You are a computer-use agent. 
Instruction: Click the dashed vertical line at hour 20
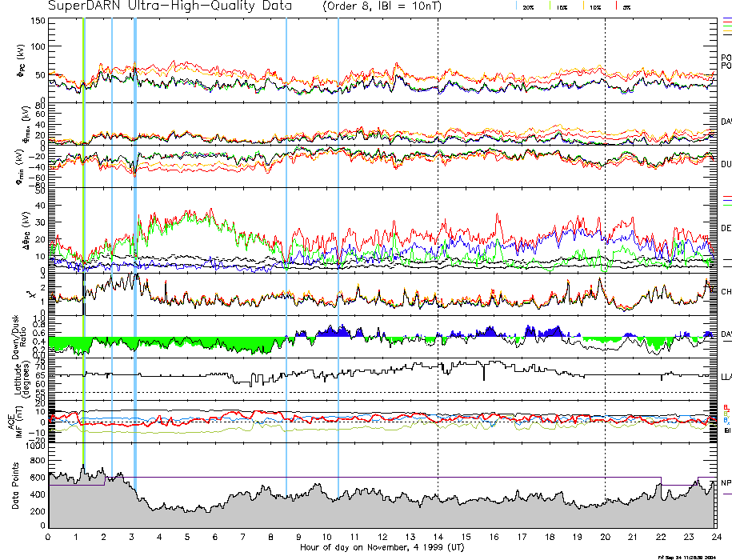(605, 240)
